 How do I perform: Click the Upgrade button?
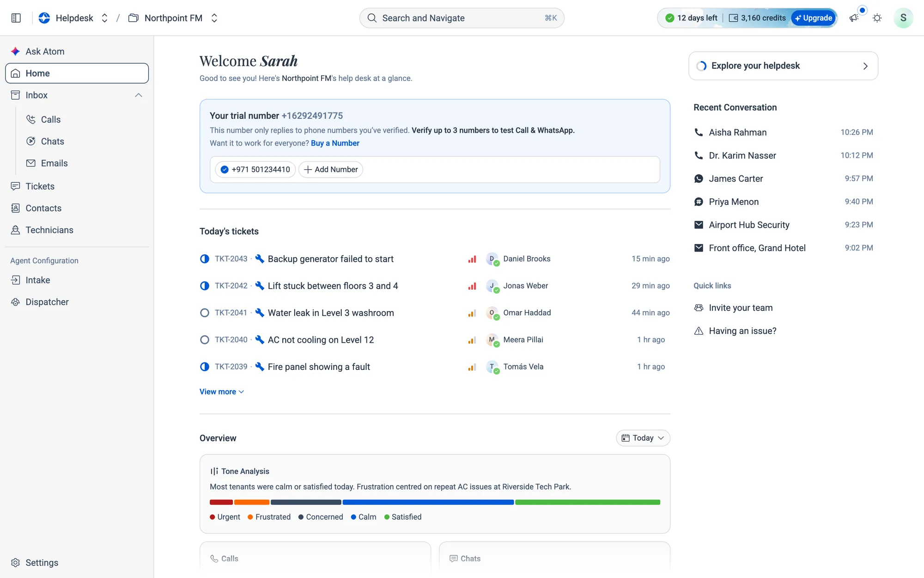click(814, 18)
